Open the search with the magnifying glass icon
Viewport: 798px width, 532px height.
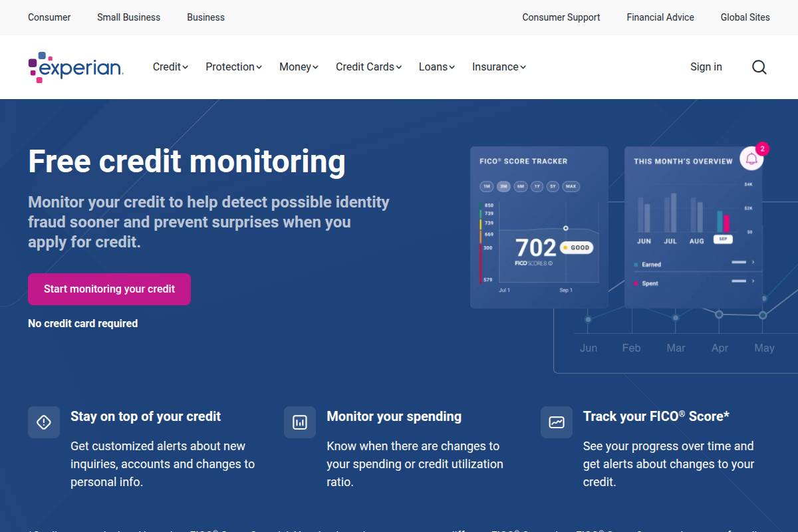coord(759,66)
